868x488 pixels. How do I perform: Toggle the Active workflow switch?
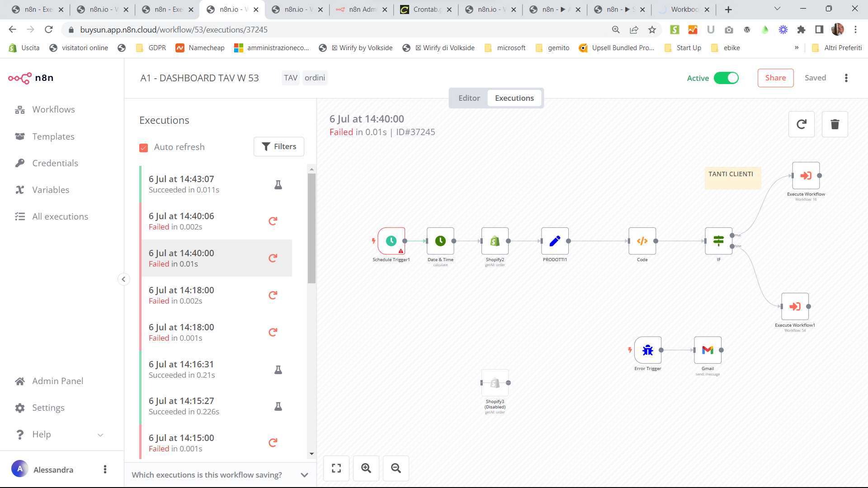[726, 78]
